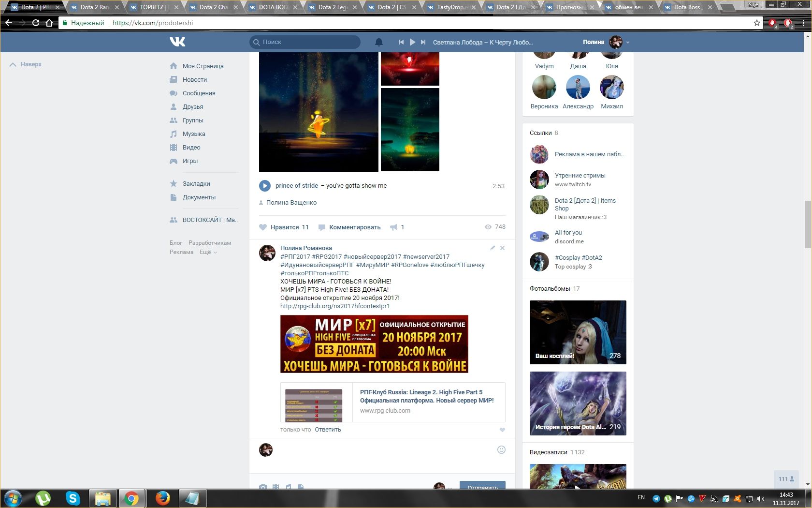The image size is (812, 508).
Task: Open the notifications bell
Action: tap(379, 42)
